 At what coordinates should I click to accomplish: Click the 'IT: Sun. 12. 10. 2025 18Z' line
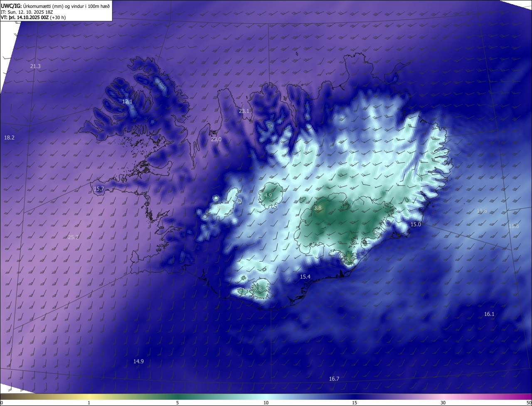click(x=27, y=12)
